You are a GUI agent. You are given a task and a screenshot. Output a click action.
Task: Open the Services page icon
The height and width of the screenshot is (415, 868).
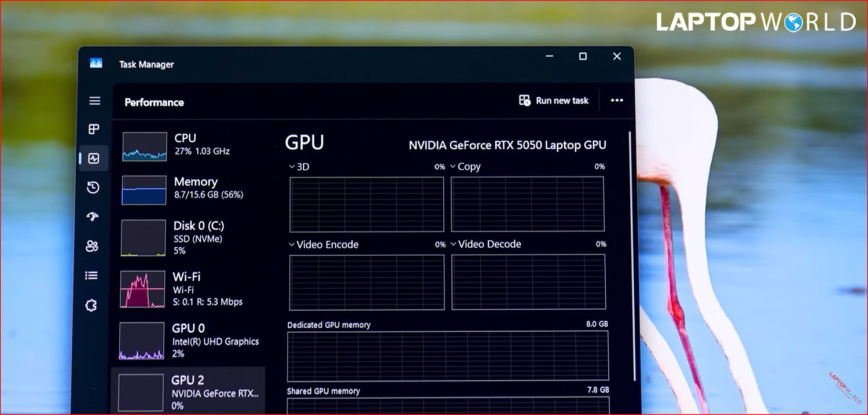pyautogui.click(x=91, y=305)
